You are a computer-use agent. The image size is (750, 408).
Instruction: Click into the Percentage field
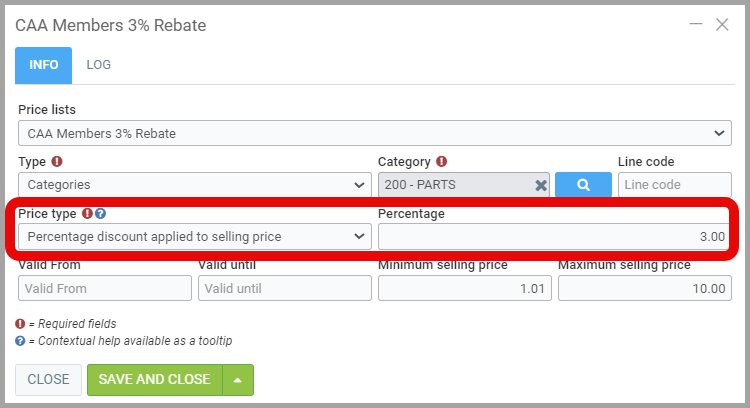coord(554,236)
